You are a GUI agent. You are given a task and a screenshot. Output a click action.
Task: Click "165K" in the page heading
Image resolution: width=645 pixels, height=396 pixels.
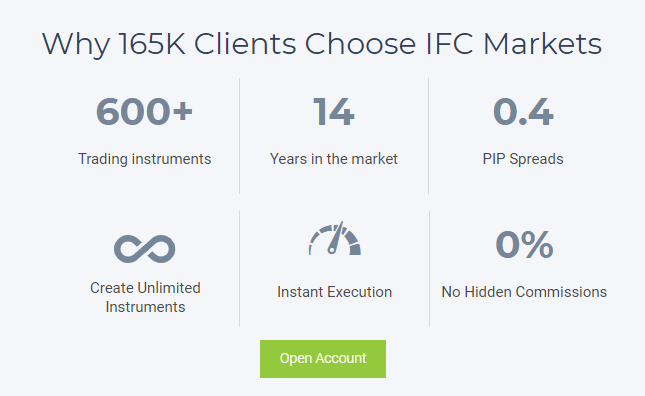tap(152, 44)
